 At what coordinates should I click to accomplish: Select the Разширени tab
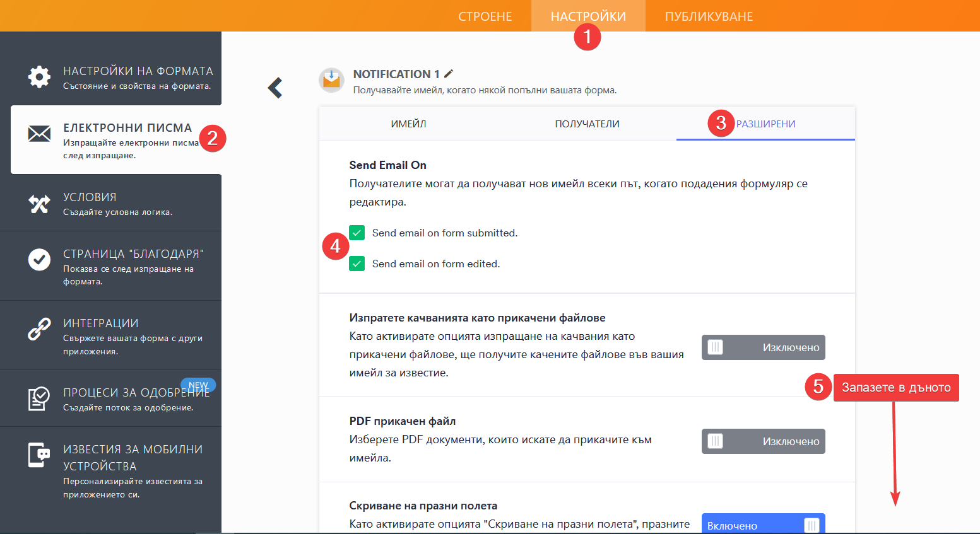765,124
